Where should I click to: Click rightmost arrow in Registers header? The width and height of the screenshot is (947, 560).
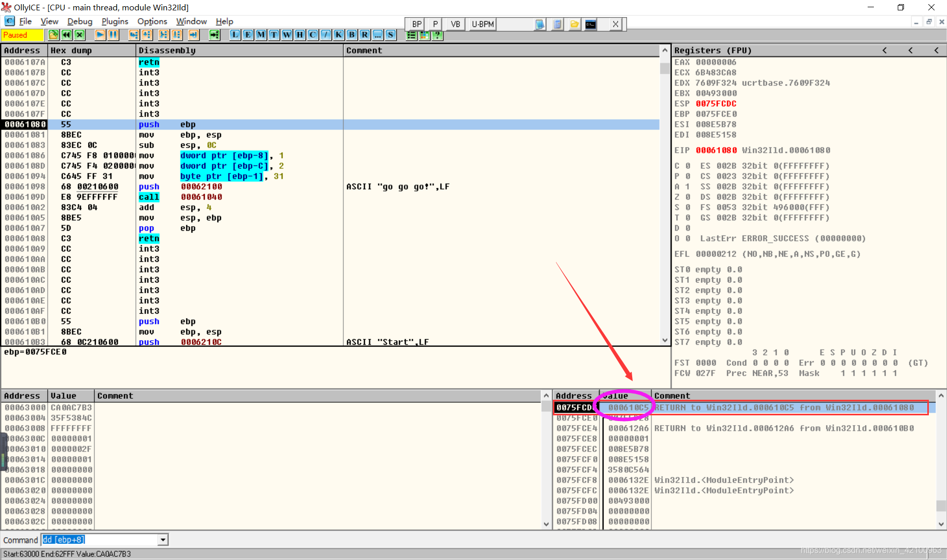tap(936, 50)
